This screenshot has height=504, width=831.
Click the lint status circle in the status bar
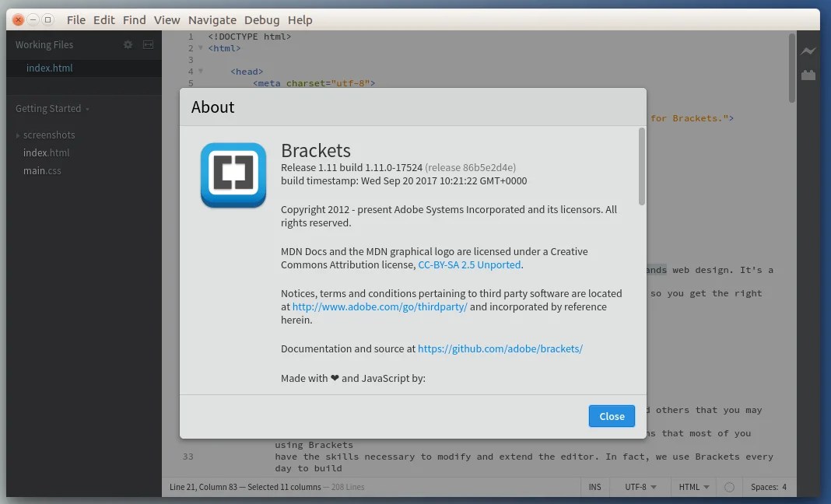729,487
